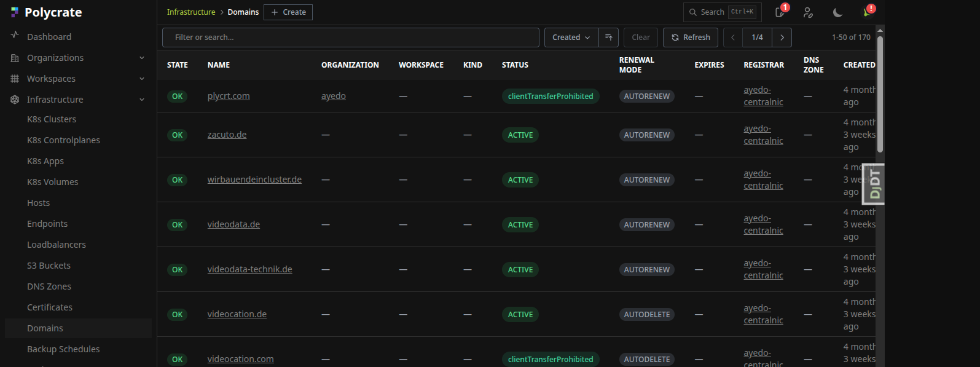Viewport: 980px width, 367px height.
Task: Open Hosts in sidebar
Action: coord(38,203)
